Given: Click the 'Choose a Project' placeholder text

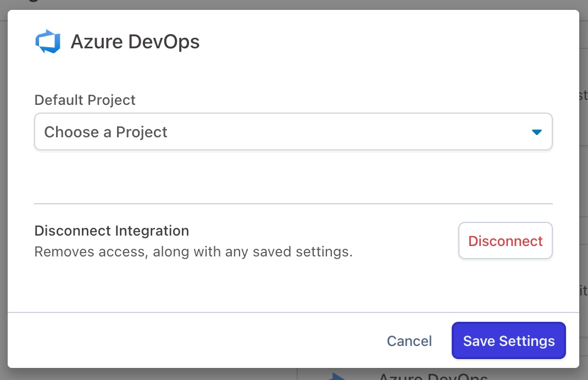Looking at the screenshot, I should [x=106, y=132].
